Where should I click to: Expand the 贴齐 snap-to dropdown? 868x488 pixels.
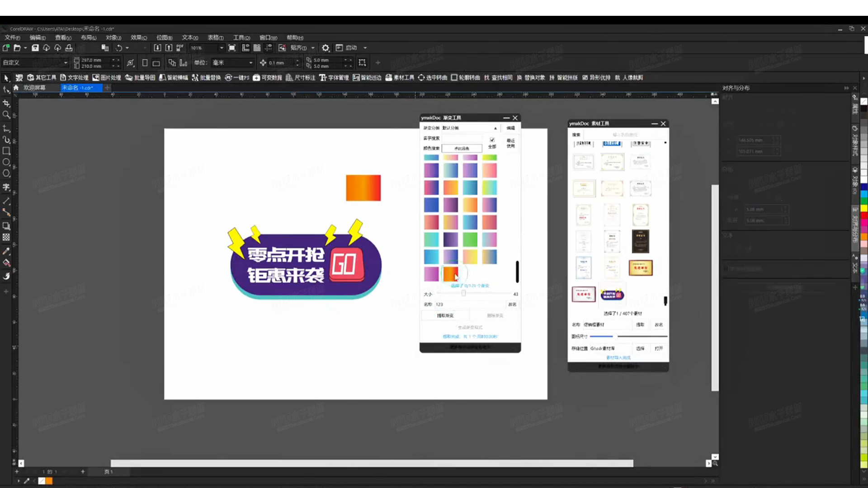pos(313,47)
